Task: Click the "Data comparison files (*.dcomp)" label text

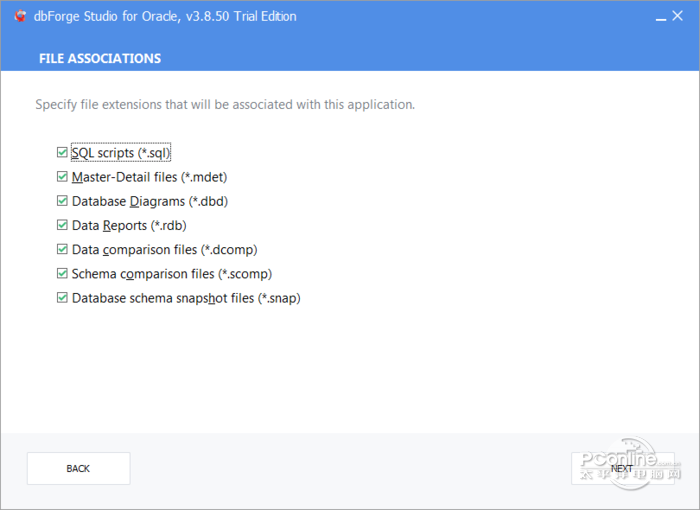Action: 171,249
